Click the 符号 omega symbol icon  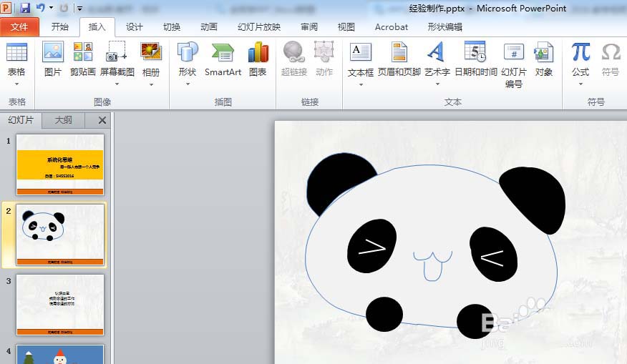coord(611,52)
